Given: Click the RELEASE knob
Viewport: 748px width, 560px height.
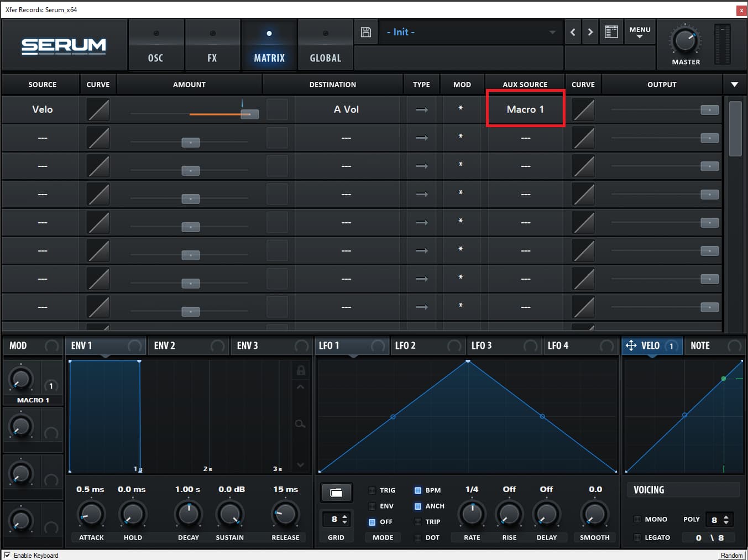Looking at the screenshot, I should pyautogui.click(x=285, y=514).
